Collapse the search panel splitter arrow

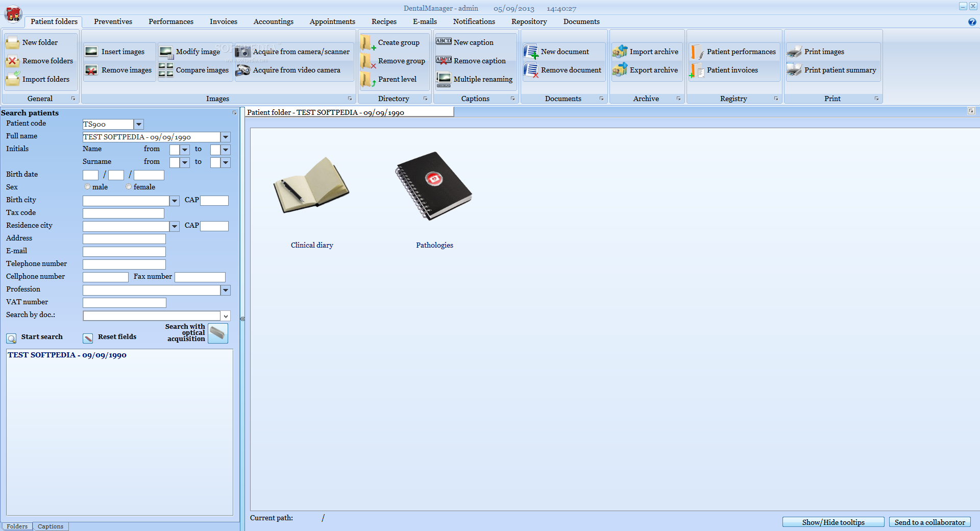tap(242, 319)
